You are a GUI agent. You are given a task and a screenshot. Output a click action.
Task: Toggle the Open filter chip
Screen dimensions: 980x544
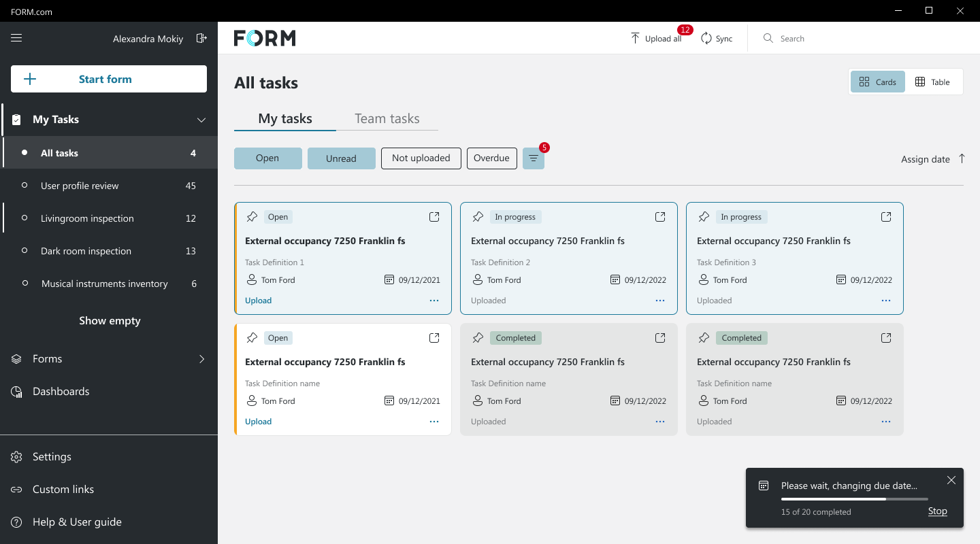267,158
